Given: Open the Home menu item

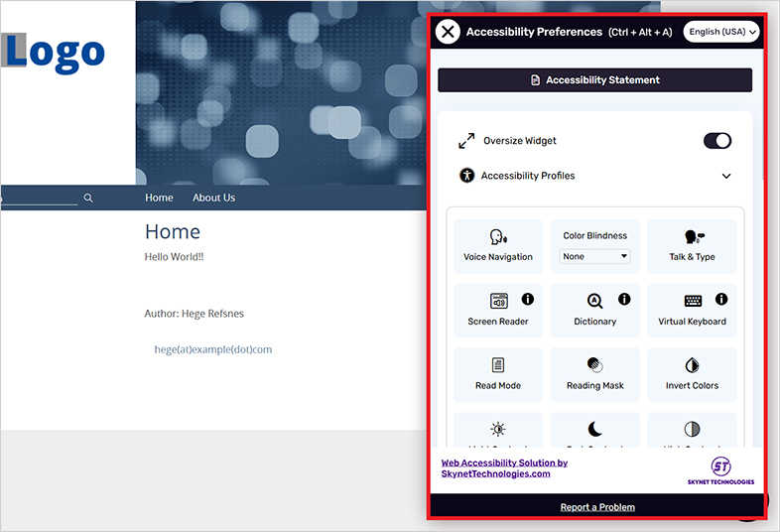Looking at the screenshot, I should pos(159,198).
